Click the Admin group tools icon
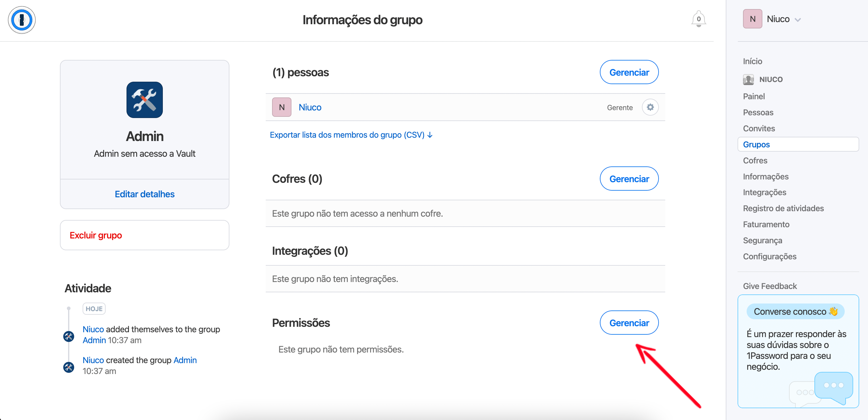This screenshot has height=420, width=868. pos(145,100)
